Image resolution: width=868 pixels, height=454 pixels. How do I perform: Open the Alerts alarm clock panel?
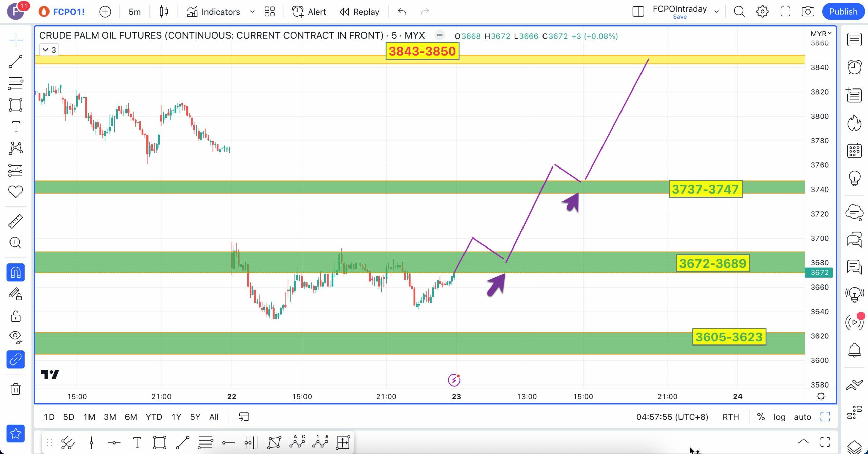[x=854, y=67]
